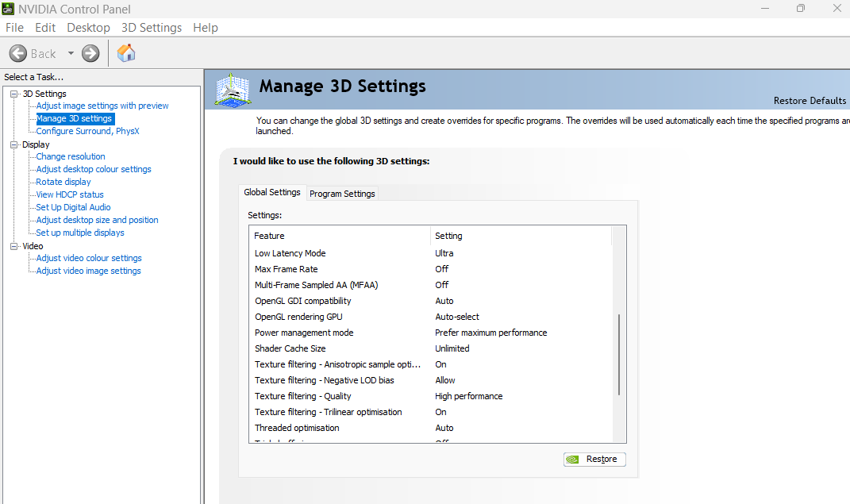Viewport: 850px width, 504px height.
Task: Open View HDCP status
Action: [70, 194]
